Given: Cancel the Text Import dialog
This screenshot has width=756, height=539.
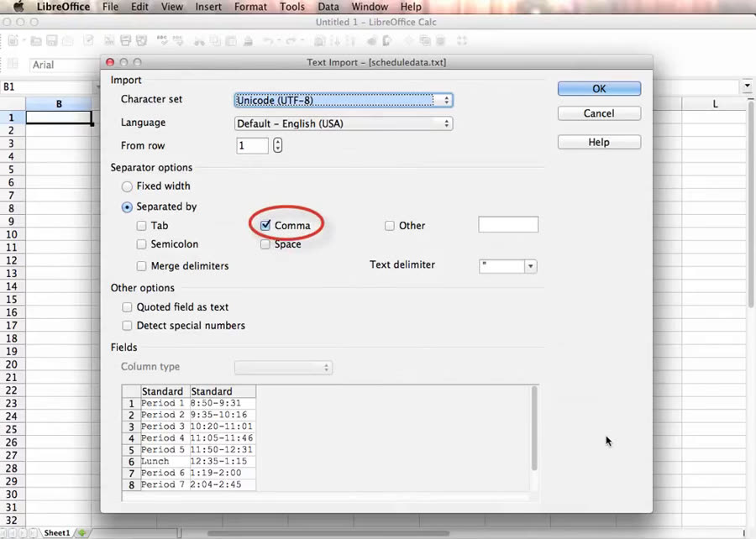Looking at the screenshot, I should click(x=599, y=113).
